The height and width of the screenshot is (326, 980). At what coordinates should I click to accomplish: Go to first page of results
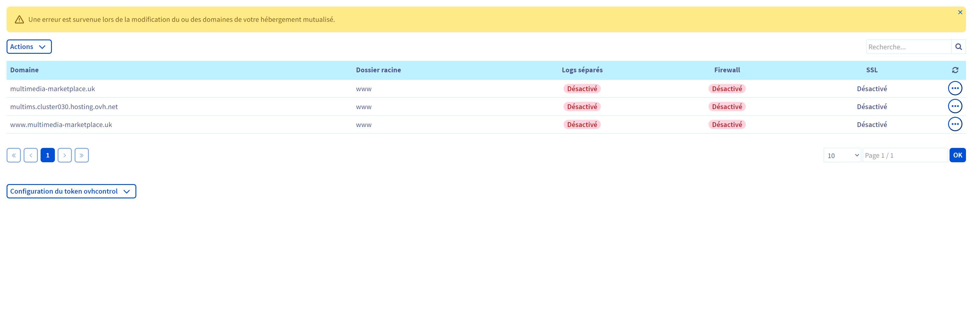click(14, 155)
